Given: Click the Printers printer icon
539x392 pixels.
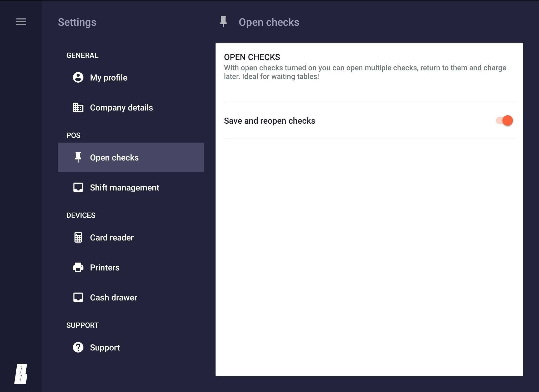Looking at the screenshot, I should pyautogui.click(x=78, y=267).
